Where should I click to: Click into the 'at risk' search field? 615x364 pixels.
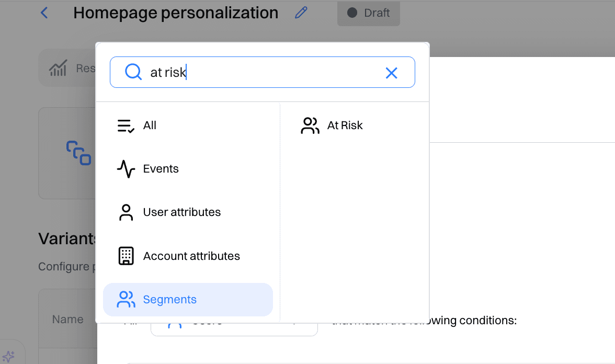click(x=261, y=72)
